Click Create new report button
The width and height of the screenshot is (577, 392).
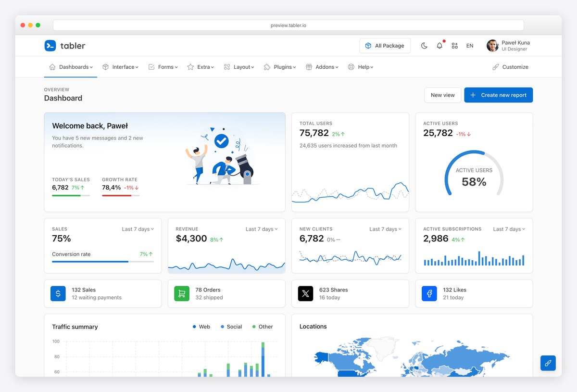(499, 95)
